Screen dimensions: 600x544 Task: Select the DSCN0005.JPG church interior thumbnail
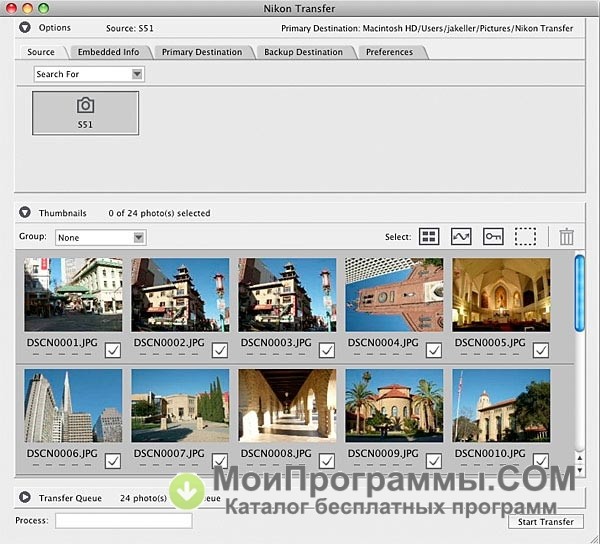pyautogui.click(x=501, y=295)
